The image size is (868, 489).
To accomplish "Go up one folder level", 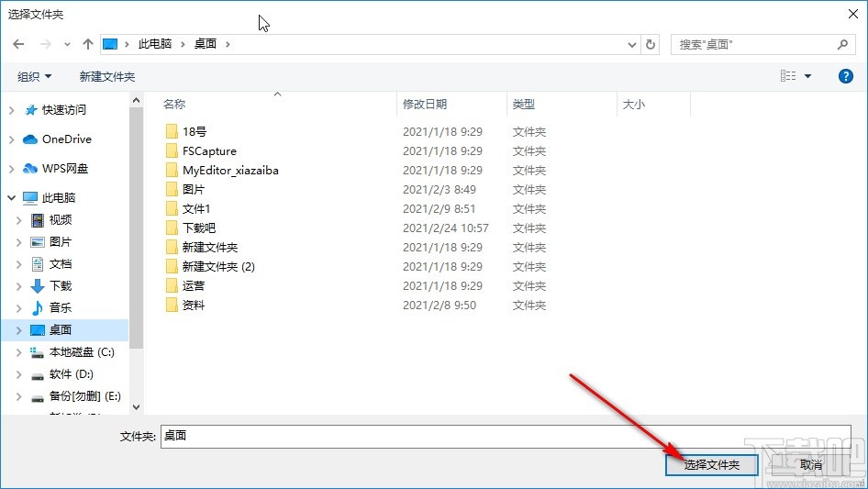I will pyautogui.click(x=87, y=44).
